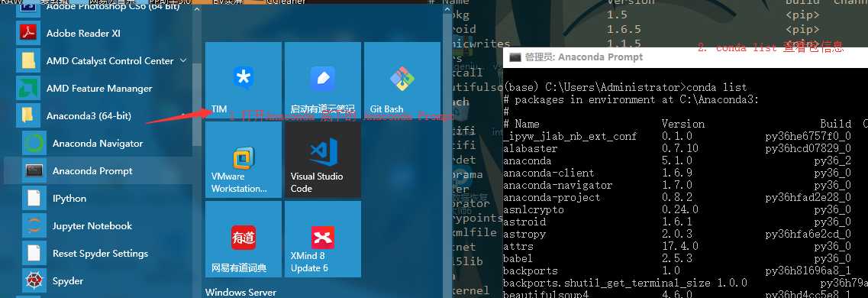Select the IPython entry label
The width and height of the screenshot is (868, 298).
tap(69, 199)
